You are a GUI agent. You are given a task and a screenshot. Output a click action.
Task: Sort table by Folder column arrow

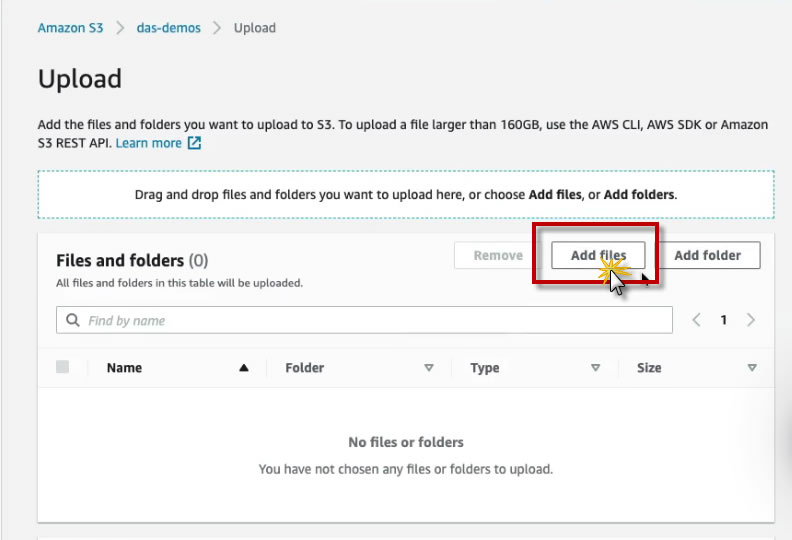pos(429,368)
